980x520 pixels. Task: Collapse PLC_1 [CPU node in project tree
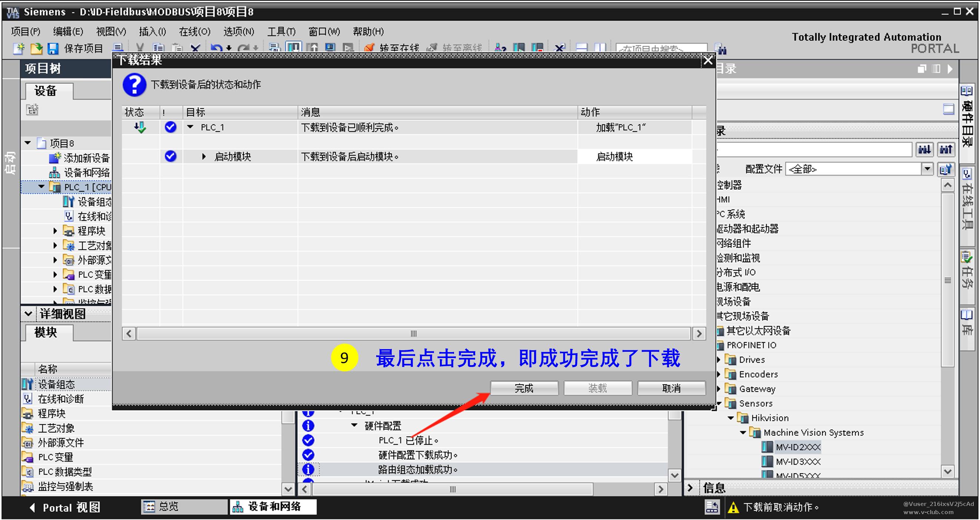click(42, 187)
